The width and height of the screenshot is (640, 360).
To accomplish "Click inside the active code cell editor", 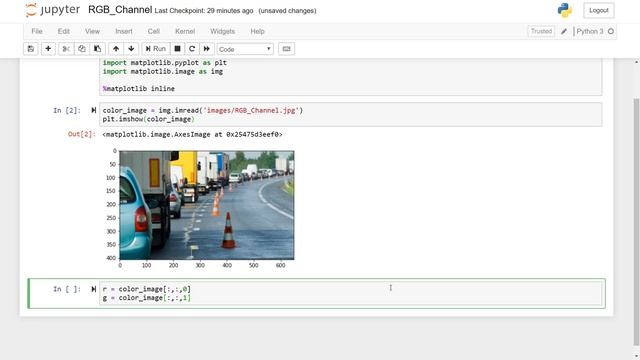I will point(351,293).
